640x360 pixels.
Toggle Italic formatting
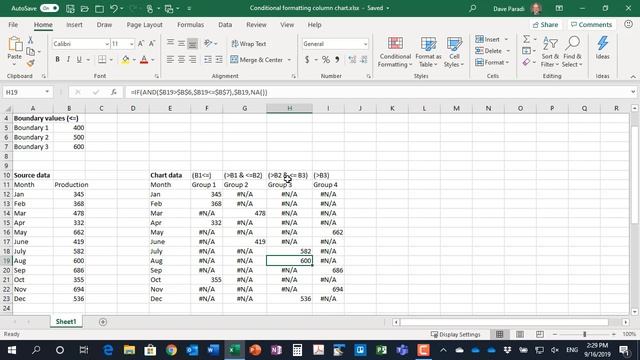pos(68,60)
